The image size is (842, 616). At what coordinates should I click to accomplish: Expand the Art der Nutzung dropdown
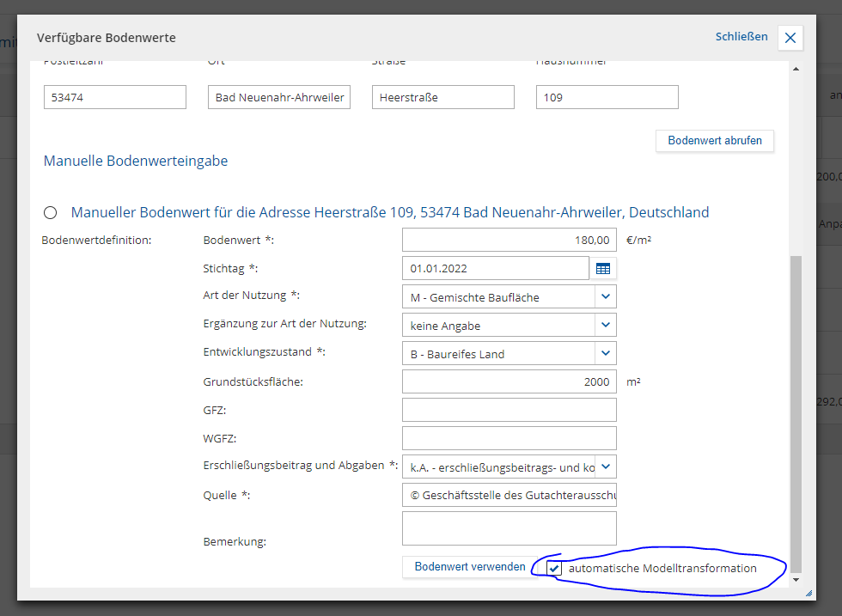coord(605,297)
